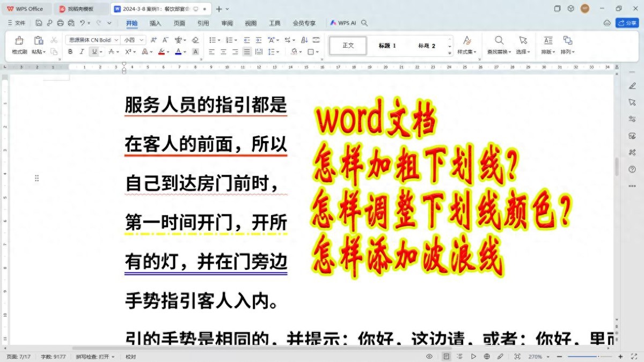
Task: Click the 稻壳模板 tab in title bar
Action: [x=80, y=9]
